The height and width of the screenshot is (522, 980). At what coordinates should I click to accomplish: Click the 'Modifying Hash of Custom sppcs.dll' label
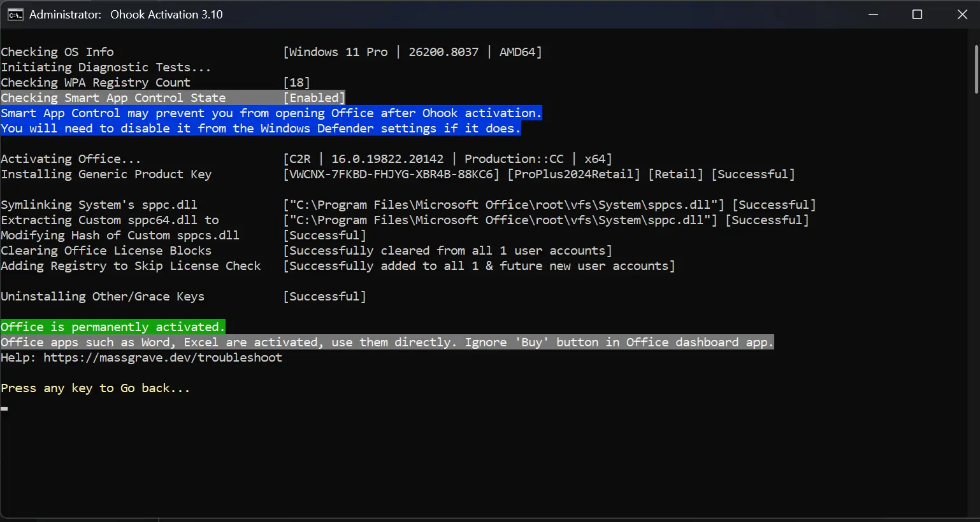point(120,236)
